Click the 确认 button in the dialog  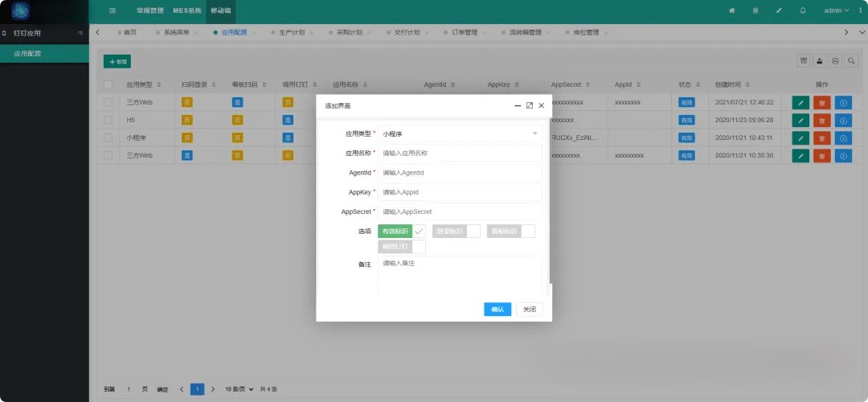tap(497, 310)
